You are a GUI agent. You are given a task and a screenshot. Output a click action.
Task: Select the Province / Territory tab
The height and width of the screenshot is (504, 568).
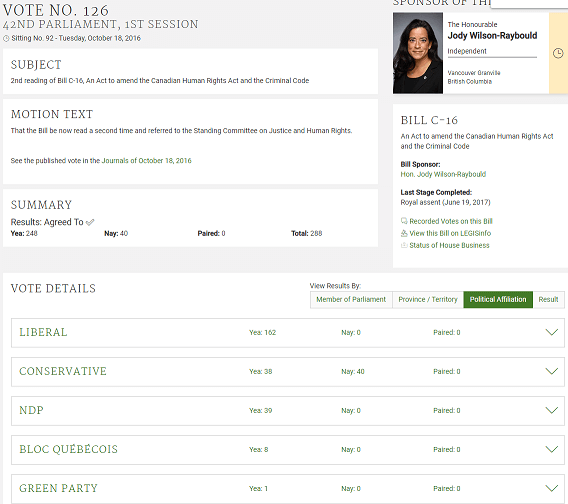coord(428,300)
